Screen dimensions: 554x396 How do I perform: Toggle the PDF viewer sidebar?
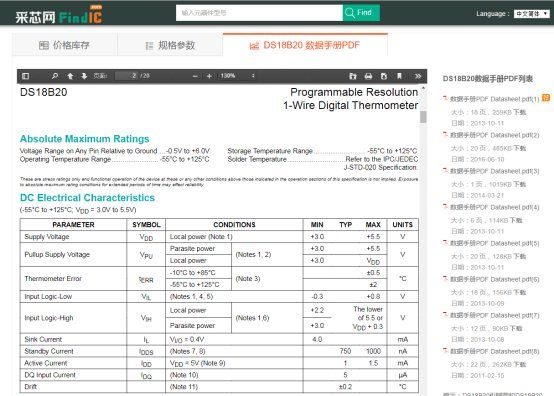tap(25, 76)
